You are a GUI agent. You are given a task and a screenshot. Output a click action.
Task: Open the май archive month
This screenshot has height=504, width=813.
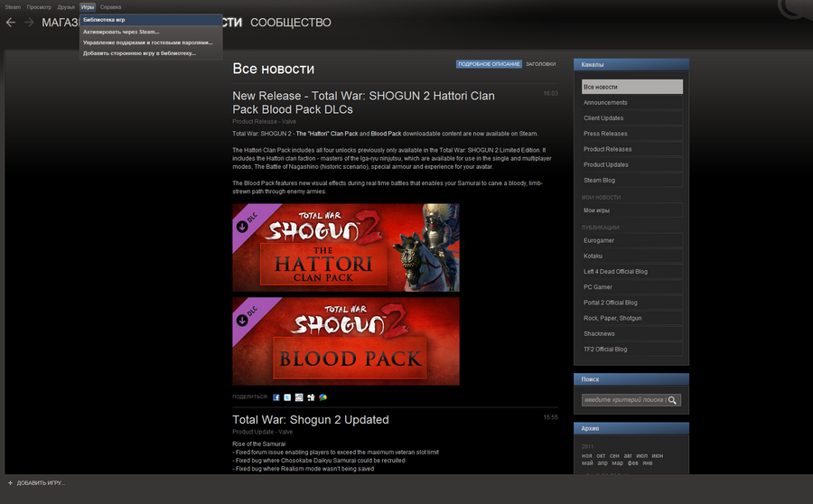coord(587,463)
